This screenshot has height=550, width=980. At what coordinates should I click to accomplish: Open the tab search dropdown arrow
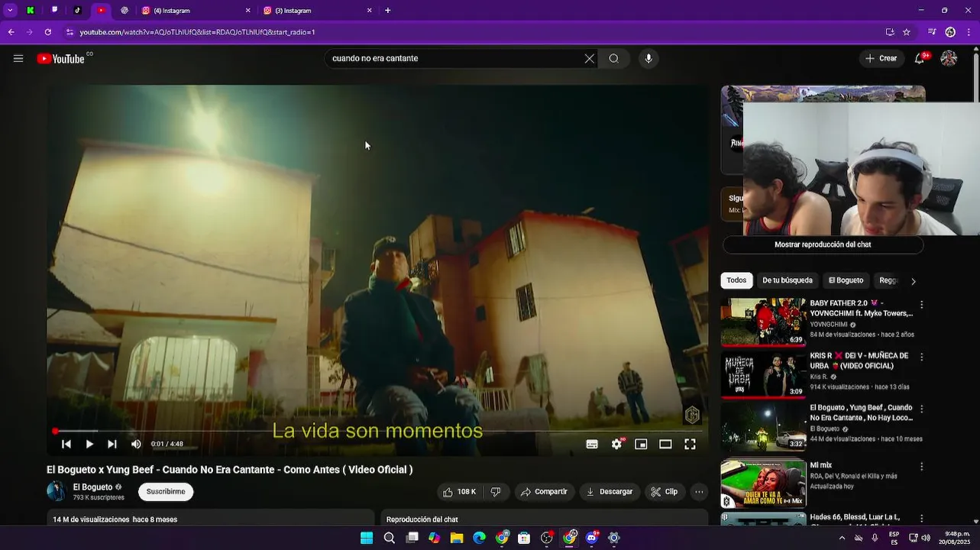coord(10,11)
